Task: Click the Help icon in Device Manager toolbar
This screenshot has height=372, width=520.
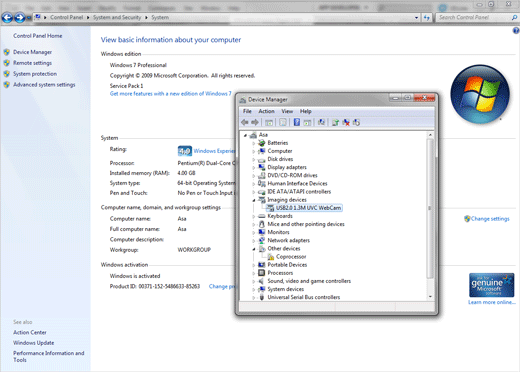Action: tap(297, 122)
